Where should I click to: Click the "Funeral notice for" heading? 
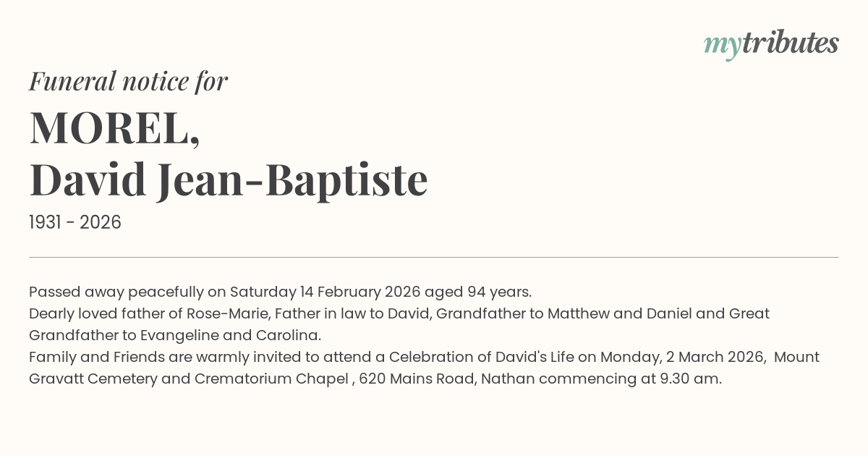pyautogui.click(x=128, y=81)
